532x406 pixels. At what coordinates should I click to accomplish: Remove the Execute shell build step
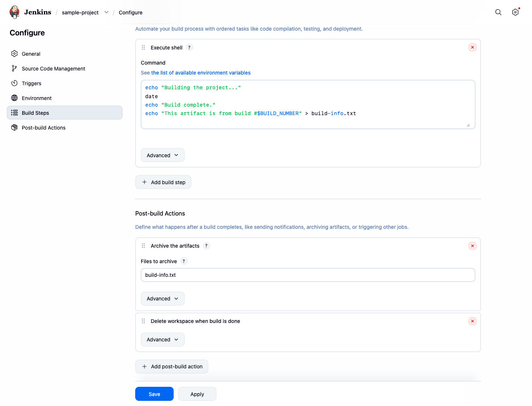click(473, 47)
